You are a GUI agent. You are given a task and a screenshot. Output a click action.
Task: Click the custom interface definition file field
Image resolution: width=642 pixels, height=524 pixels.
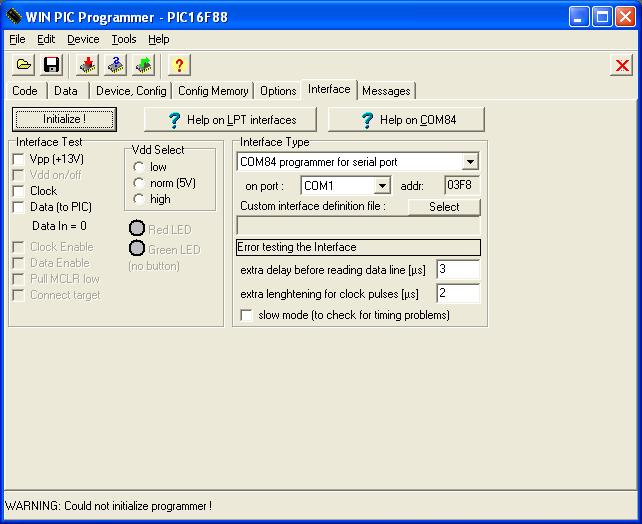pyautogui.click(x=358, y=226)
